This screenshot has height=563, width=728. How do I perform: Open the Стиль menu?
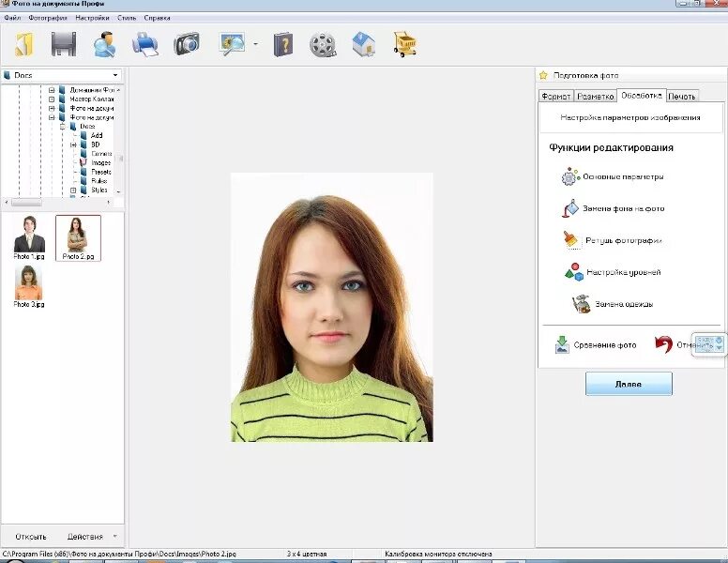(127, 18)
